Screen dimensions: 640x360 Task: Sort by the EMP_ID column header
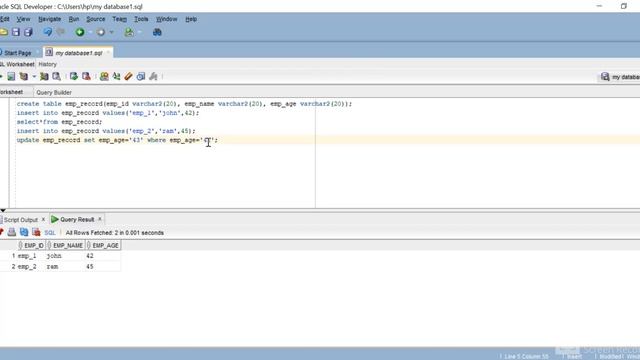click(x=31, y=245)
